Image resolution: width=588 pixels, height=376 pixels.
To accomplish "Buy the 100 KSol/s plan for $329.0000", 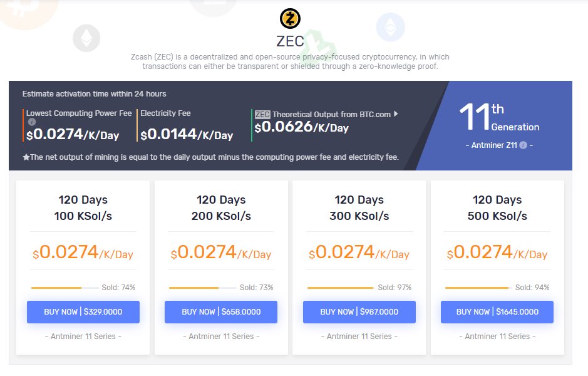I will (x=83, y=312).
